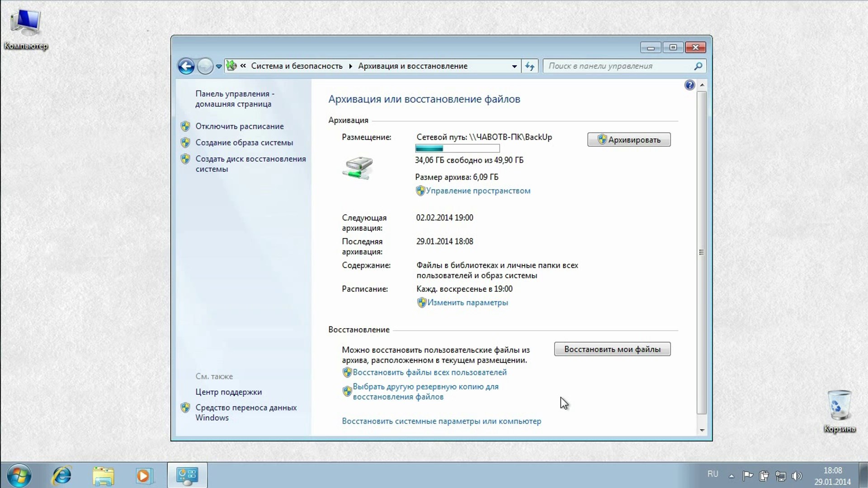Focus the Control Panel search field
Image resolution: width=868 pixels, height=488 pixels.
[624, 66]
